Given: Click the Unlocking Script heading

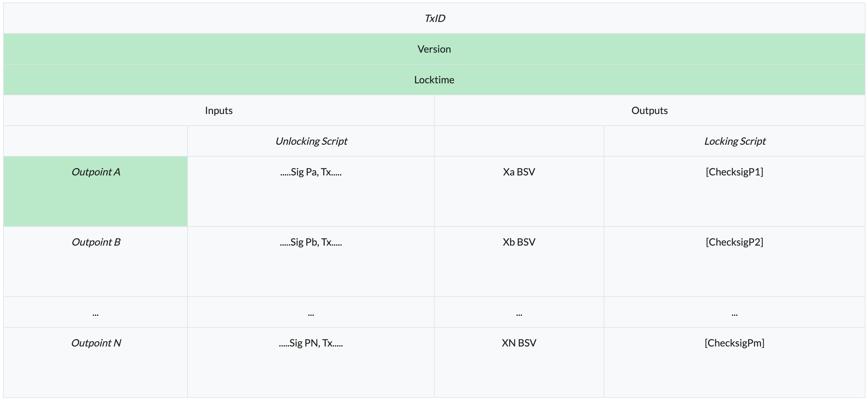Looking at the screenshot, I should (311, 141).
